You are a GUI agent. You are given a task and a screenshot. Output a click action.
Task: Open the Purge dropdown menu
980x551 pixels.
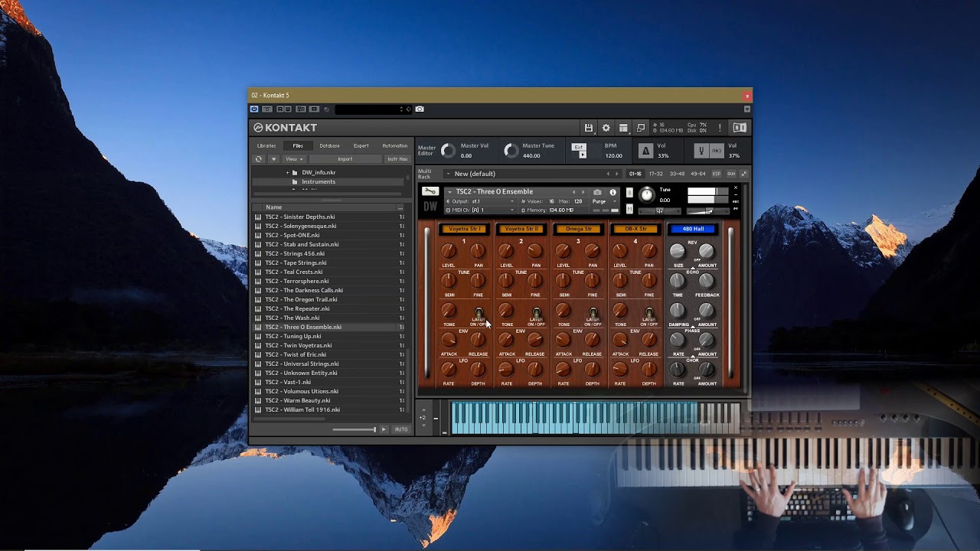click(603, 201)
